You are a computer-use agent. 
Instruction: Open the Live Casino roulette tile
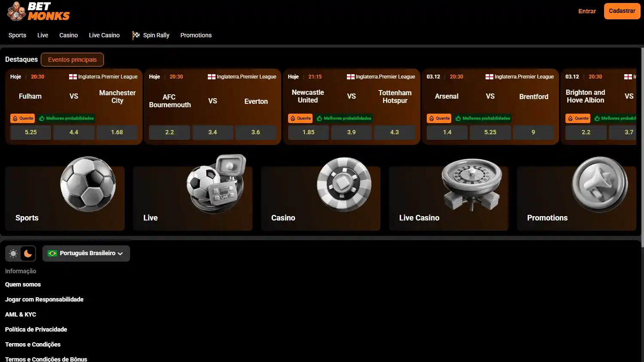click(449, 198)
